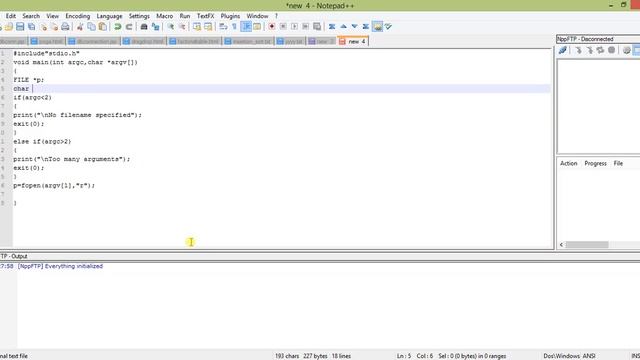640x360 pixels.
Task: Toggle synchronized vertical scrolling
Action: tap(197, 27)
